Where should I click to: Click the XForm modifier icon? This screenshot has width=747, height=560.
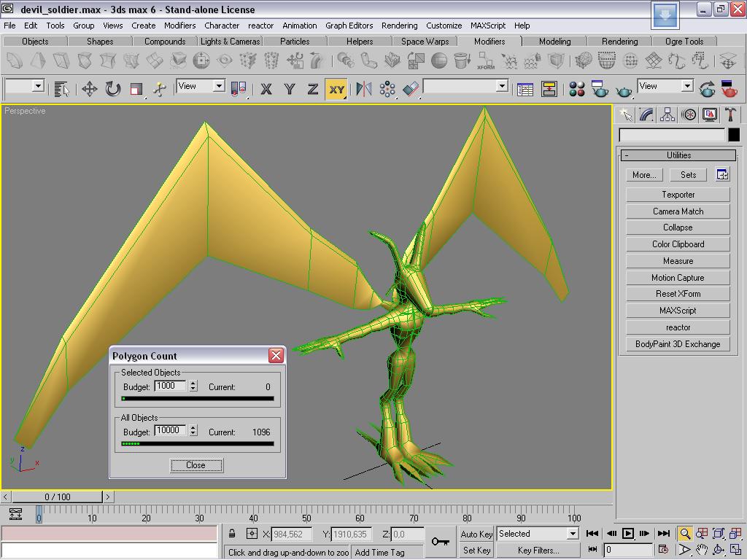point(485,61)
